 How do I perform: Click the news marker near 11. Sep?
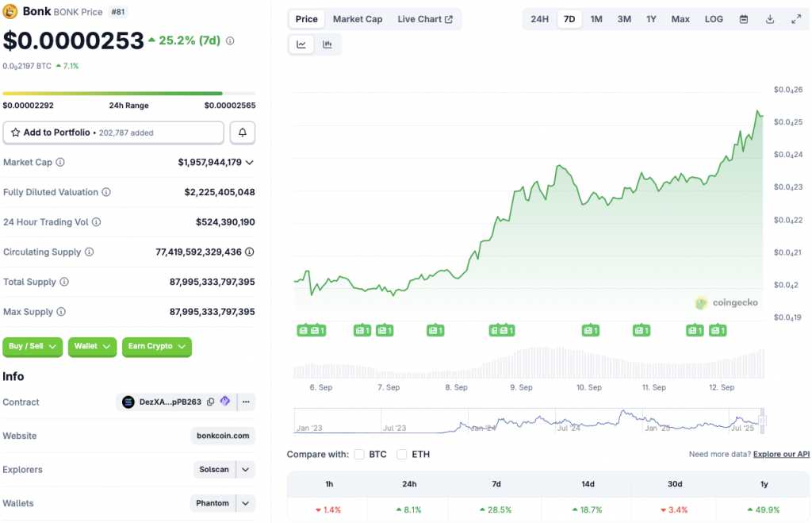tap(641, 330)
